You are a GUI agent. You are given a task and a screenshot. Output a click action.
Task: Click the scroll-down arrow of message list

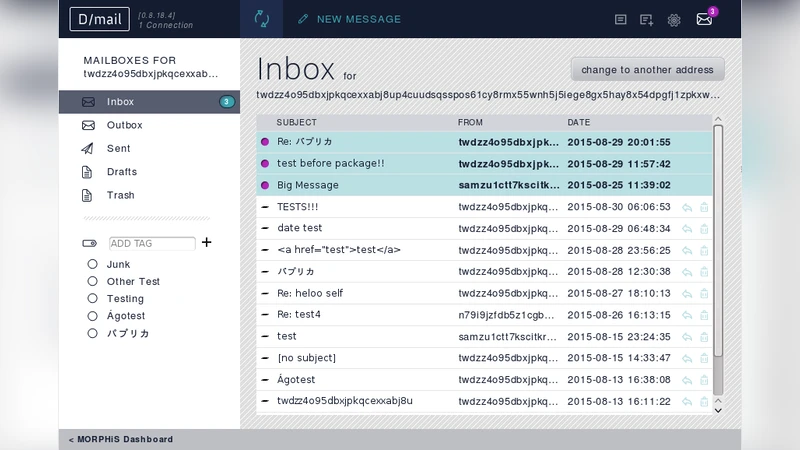[x=717, y=408]
